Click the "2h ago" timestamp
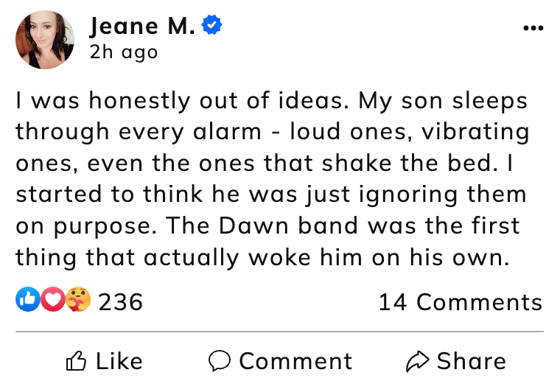This screenshot has height=392, width=560. [123, 52]
